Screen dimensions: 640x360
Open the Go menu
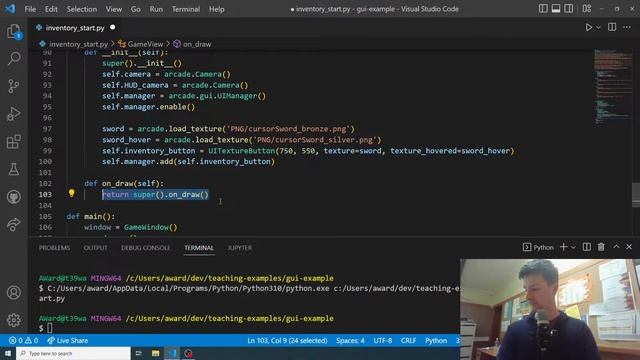pyautogui.click(x=136, y=9)
